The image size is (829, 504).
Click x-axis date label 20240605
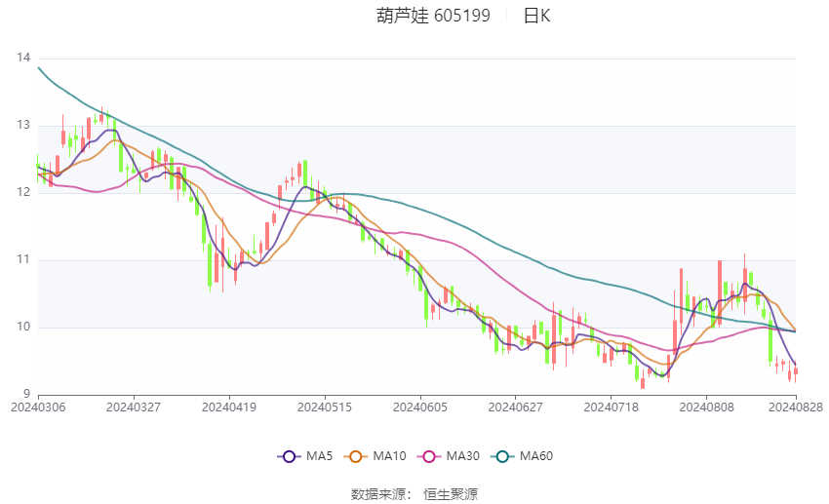click(x=420, y=407)
